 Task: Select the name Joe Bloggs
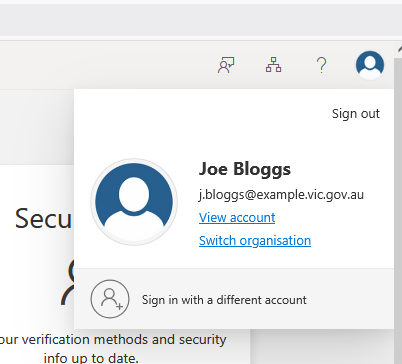(x=245, y=169)
